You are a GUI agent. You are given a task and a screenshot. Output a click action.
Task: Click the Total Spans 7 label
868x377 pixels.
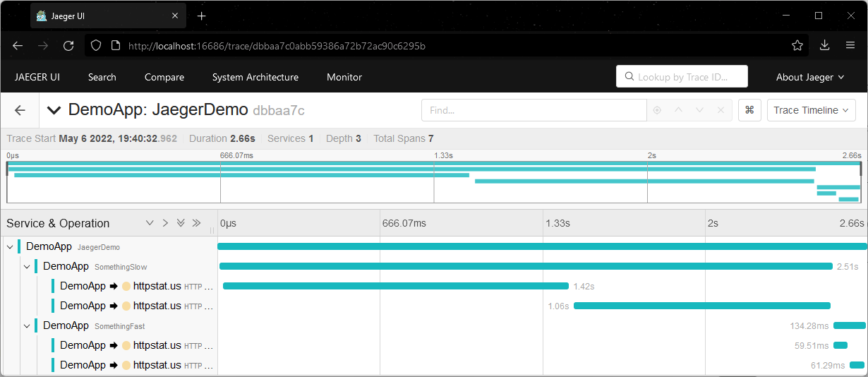pos(404,138)
